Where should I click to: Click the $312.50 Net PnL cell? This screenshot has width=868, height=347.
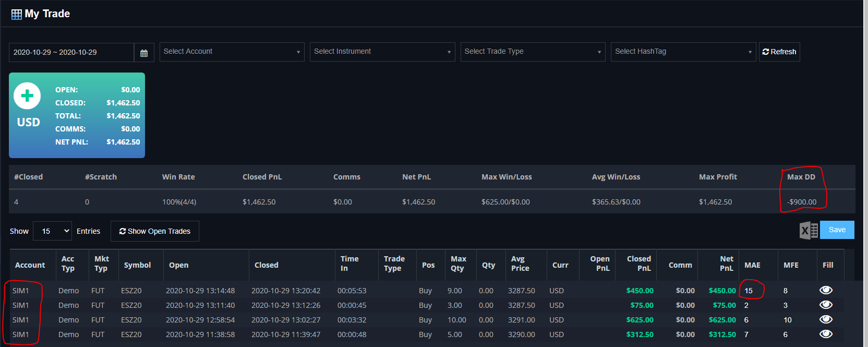click(722, 334)
